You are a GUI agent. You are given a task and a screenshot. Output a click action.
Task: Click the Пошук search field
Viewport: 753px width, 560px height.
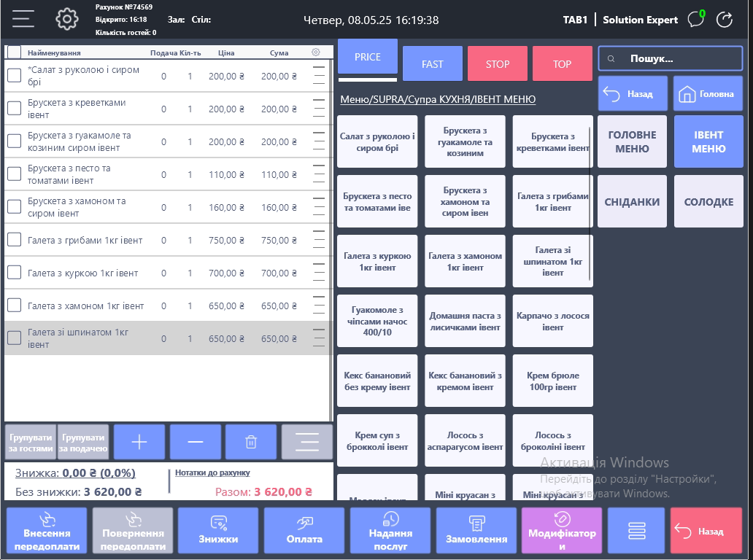coord(671,58)
